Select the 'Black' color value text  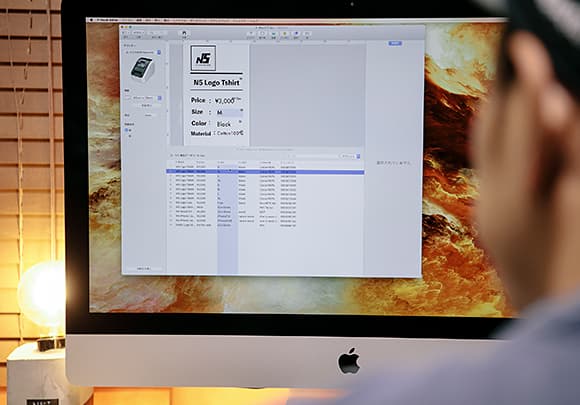coord(224,124)
